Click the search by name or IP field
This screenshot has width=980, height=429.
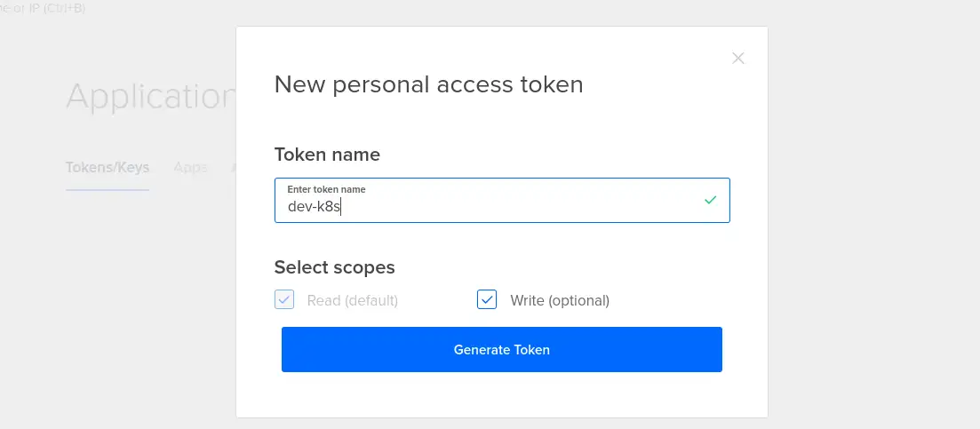pos(43,8)
